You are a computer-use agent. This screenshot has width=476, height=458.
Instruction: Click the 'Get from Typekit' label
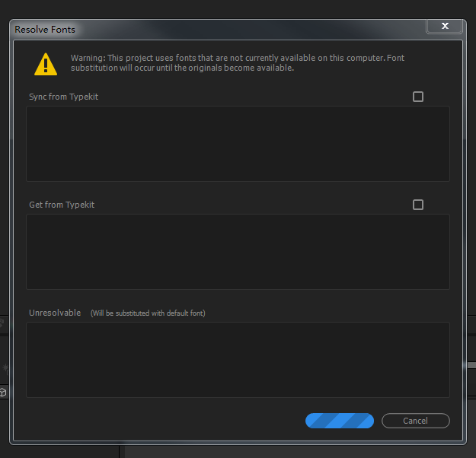coord(62,205)
